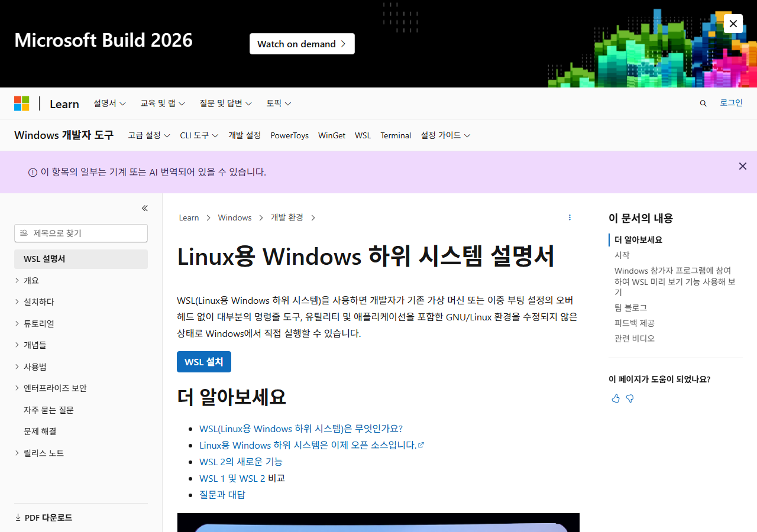Screen dimensions: 757x532
Task: Click the Windows breadcrumb
Action: pos(235,218)
